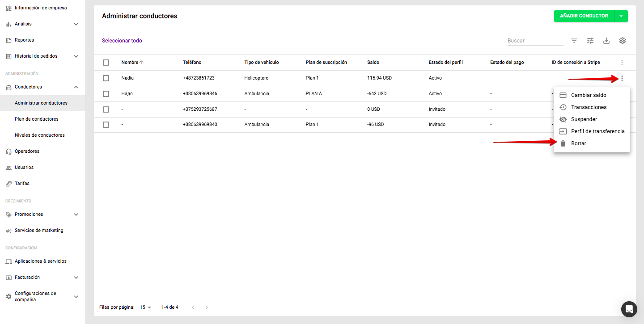Check the box for Nadia's row
The height and width of the screenshot is (324, 644).
pos(106,78)
